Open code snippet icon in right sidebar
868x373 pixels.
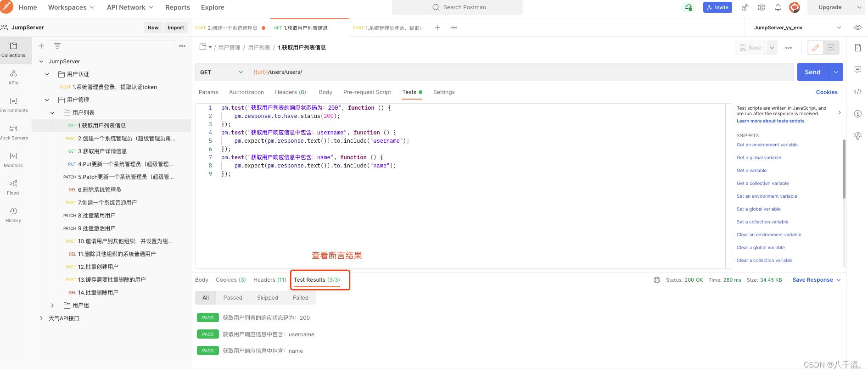point(857,92)
